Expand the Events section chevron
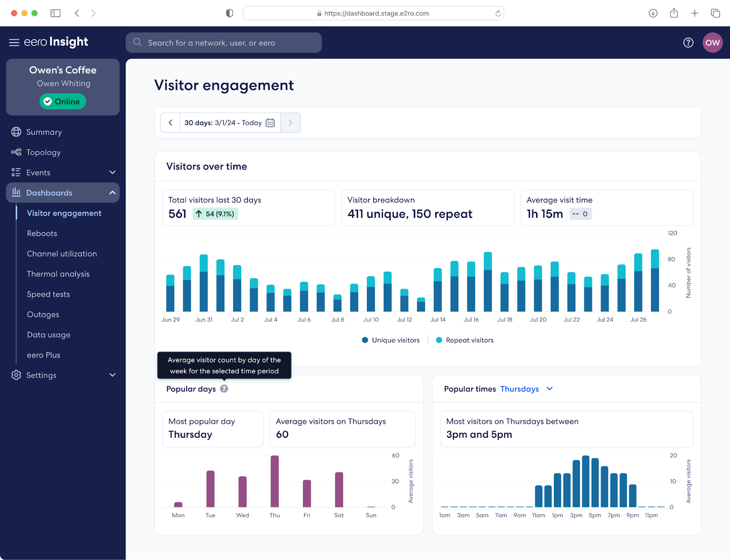This screenshot has height=560, width=730. [x=113, y=172]
